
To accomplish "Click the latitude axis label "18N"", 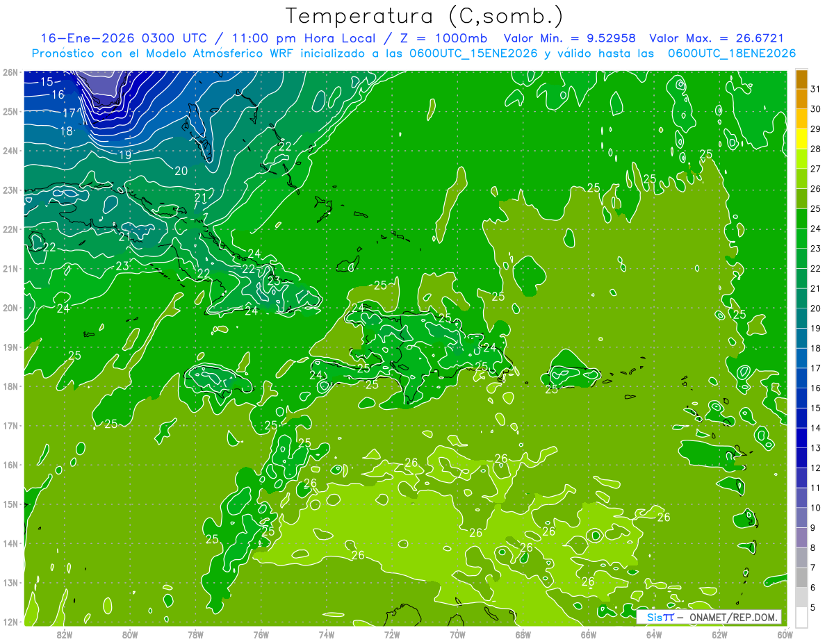I will point(10,386).
